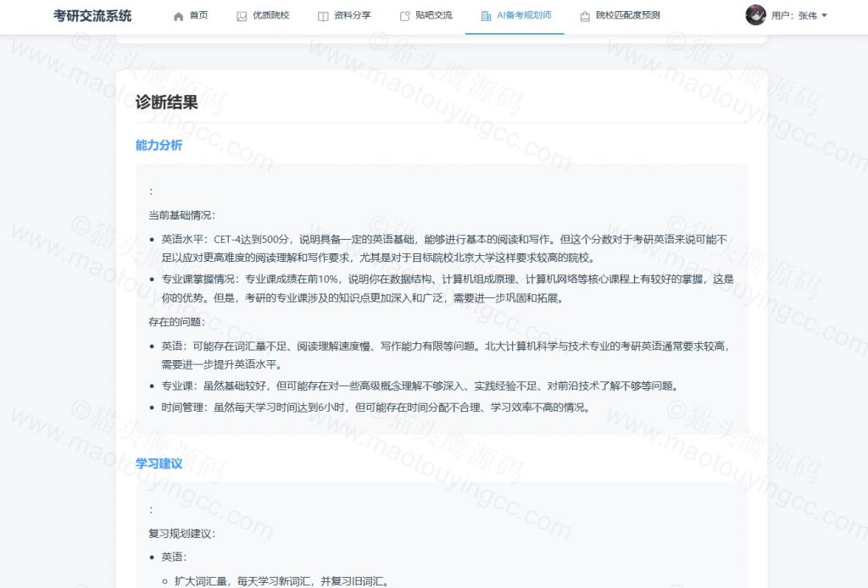Click the 时间管理 bullet text

[376, 408]
